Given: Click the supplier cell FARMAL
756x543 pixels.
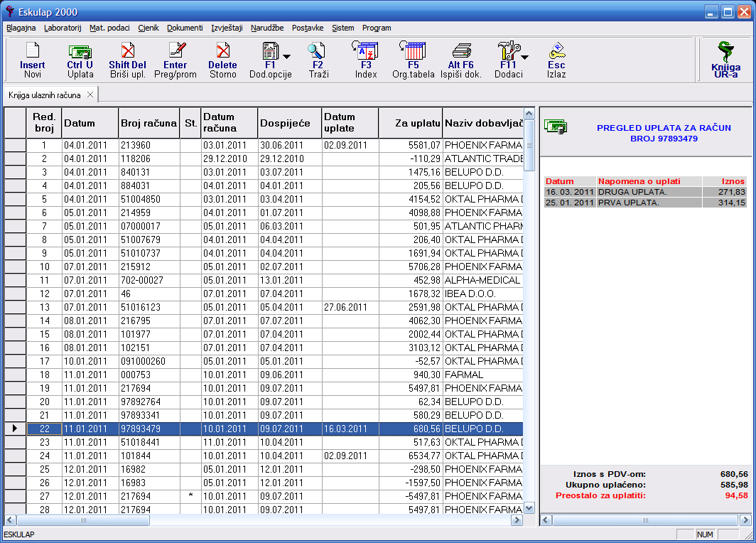Looking at the screenshot, I should pyautogui.click(x=483, y=375).
